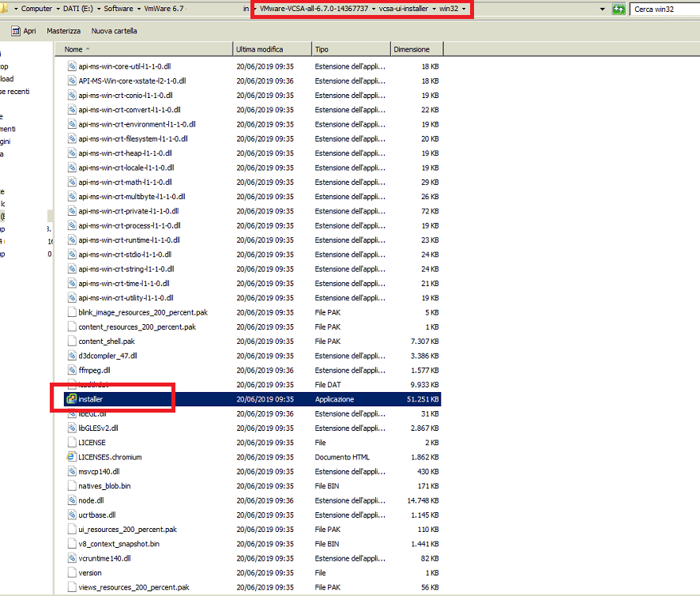
Task: Select the file ui_resources_200_percent.pak by name
Action: point(128,530)
